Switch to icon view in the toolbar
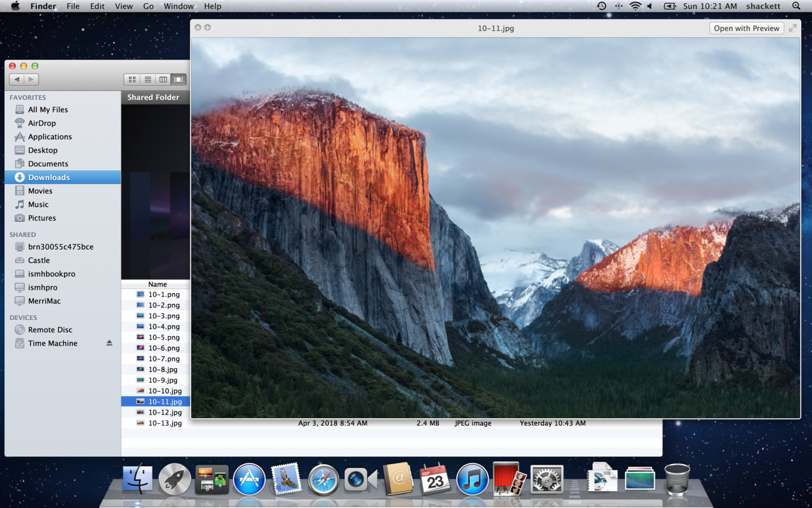Screen dimensions: 812x508 click(x=132, y=79)
